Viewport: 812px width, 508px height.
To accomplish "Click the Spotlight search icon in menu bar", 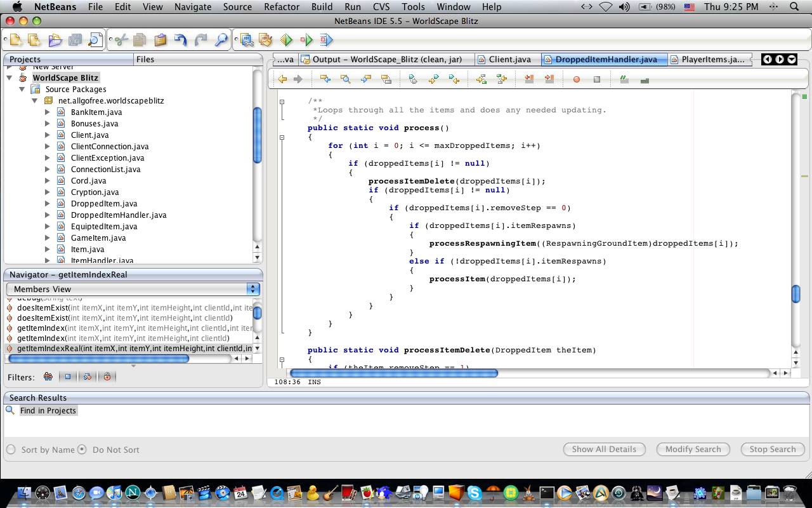I will [794, 7].
